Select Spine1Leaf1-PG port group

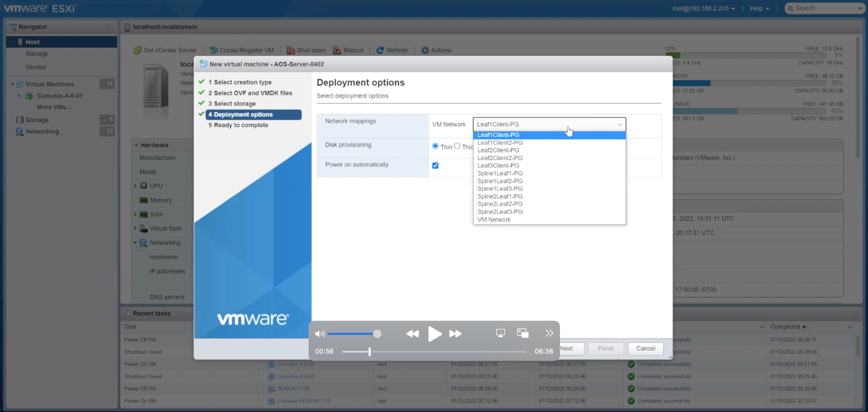(549, 173)
